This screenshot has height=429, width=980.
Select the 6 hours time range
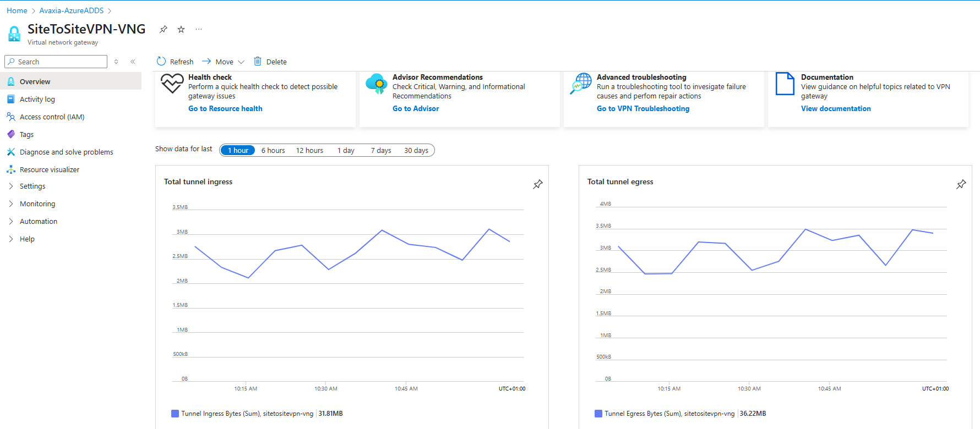point(273,150)
